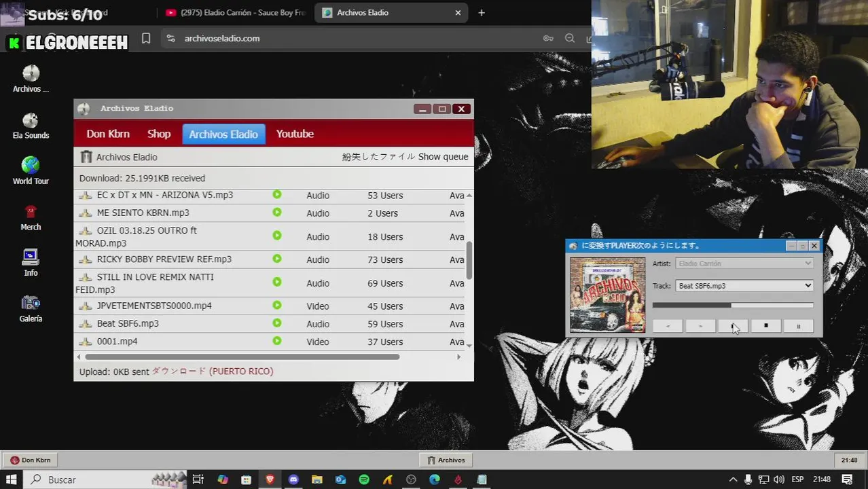The height and width of the screenshot is (489, 868).
Task: Select the Archivos Eladio tab
Action: pyautogui.click(x=223, y=134)
